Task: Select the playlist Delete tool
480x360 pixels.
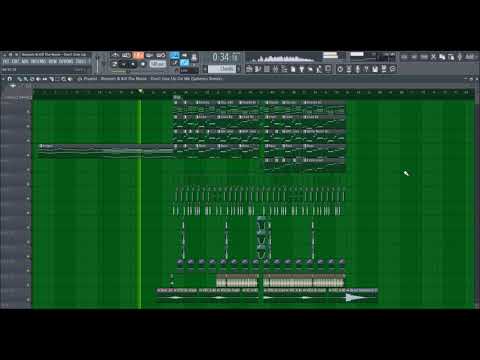Action: [x=32, y=79]
